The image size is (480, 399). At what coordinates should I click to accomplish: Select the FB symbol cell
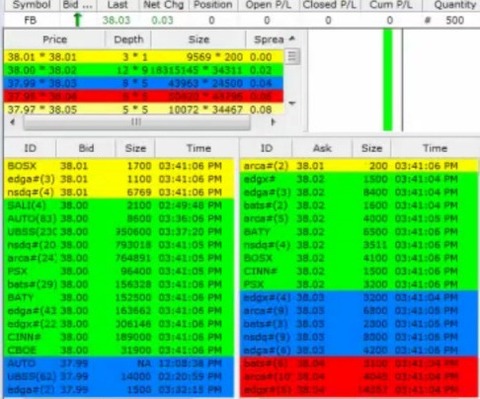tap(30, 20)
